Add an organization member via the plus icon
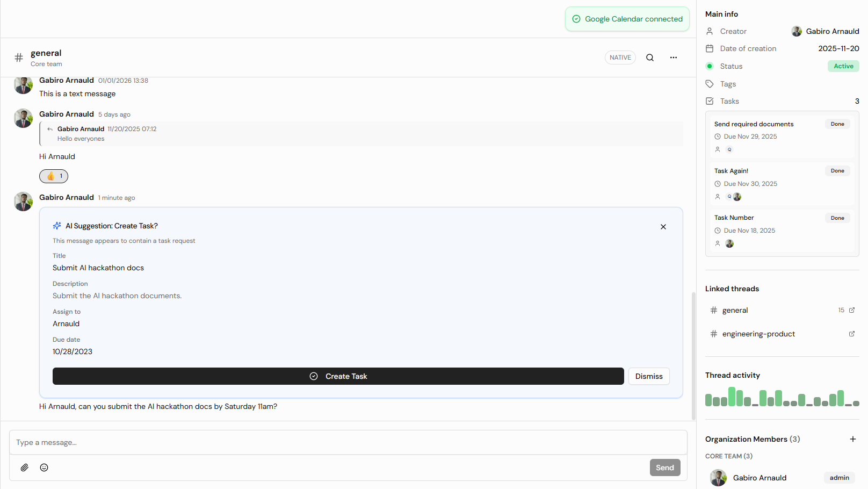Screen dimensions: 868x489 [853, 439]
